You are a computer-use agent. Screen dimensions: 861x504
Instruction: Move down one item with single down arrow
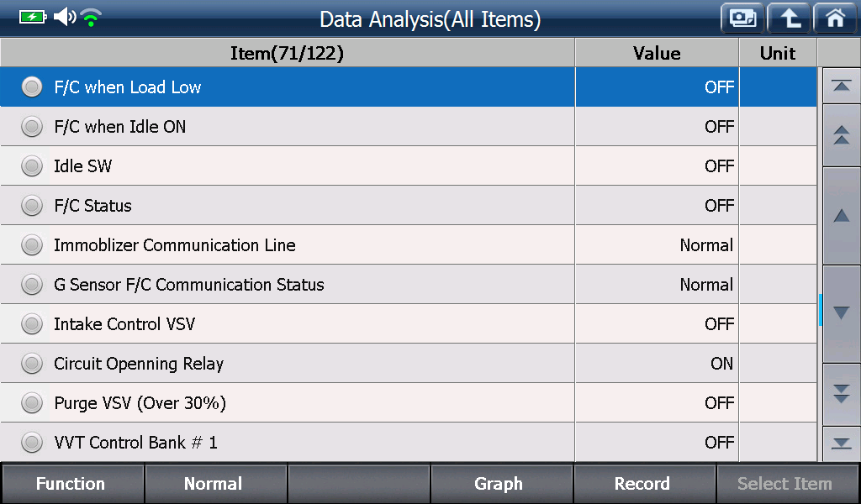click(841, 313)
